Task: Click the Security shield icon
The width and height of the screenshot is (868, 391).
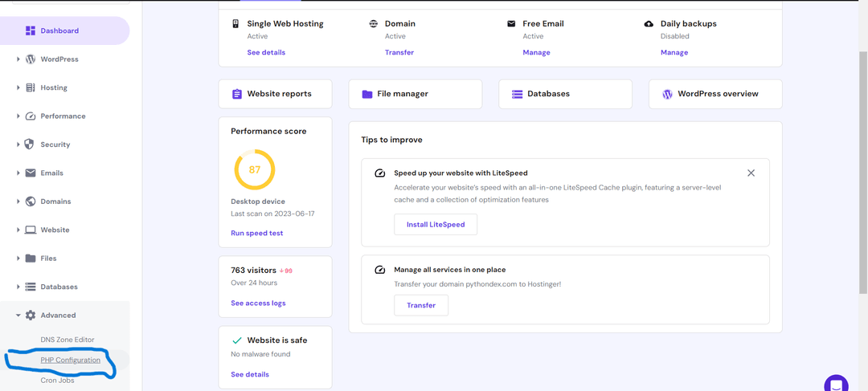Action: pyautogui.click(x=31, y=145)
